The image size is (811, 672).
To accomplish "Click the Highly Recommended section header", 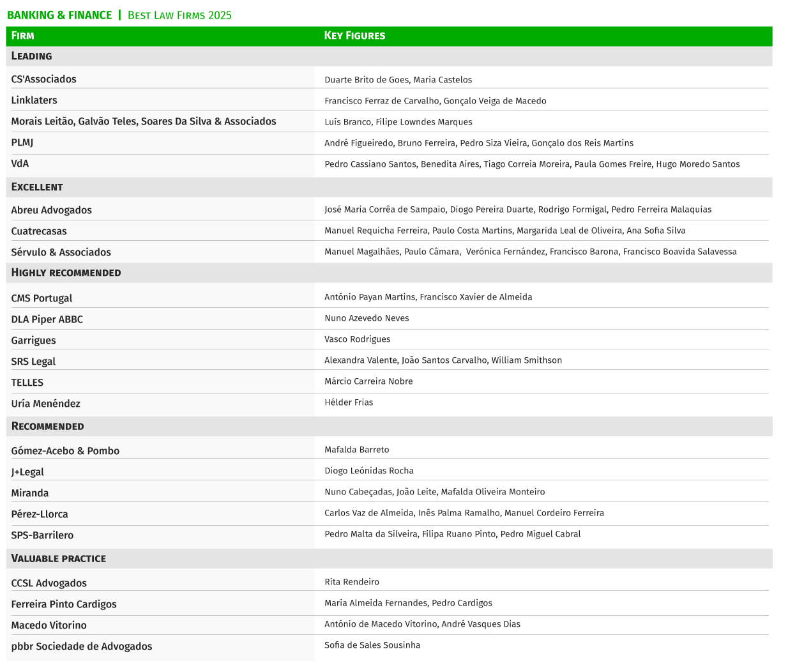I will pyautogui.click(x=66, y=273).
